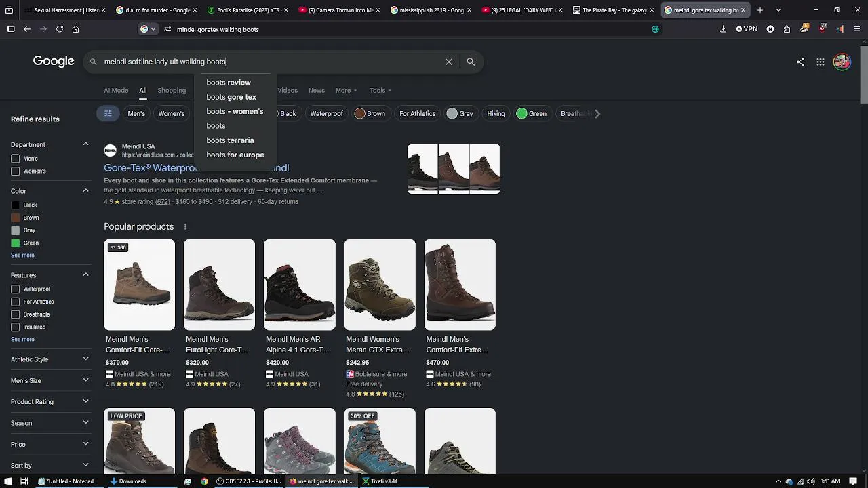Image resolution: width=868 pixels, height=488 pixels.
Task: Switch to AI Mode tab
Action: tap(116, 91)
